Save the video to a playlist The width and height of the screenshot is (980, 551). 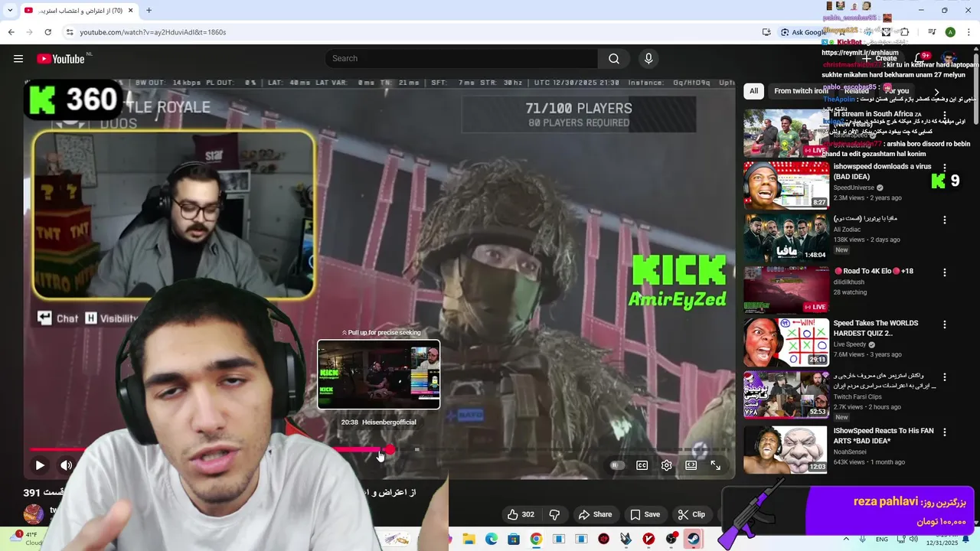[x=645, y=514]
